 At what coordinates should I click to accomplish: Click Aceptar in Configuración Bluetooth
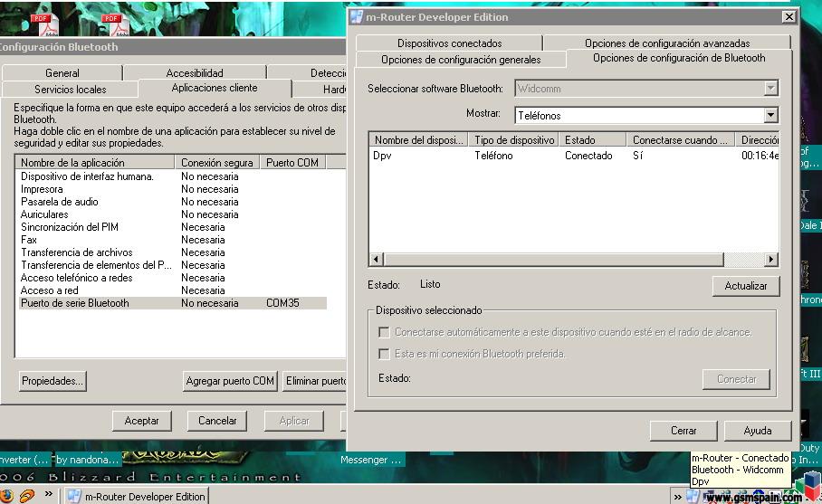coord(141,421)
